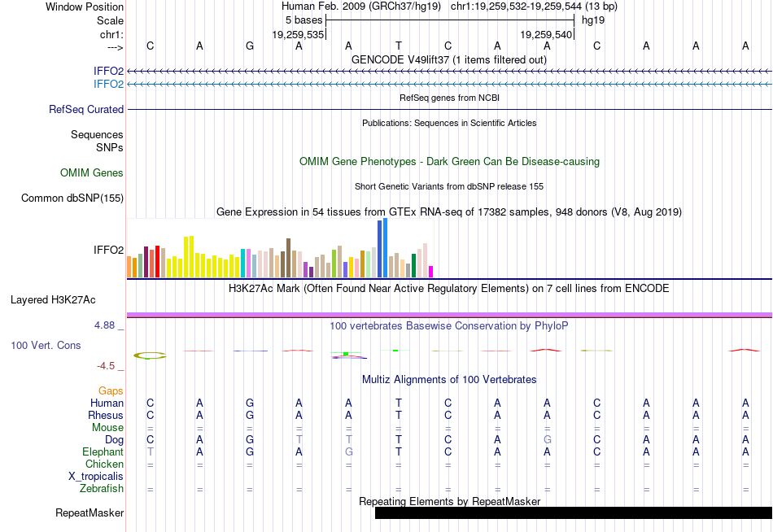Select the Chicken alignment row label
The width and height of the screenshot is (773, 532).
tap(104, 464)
